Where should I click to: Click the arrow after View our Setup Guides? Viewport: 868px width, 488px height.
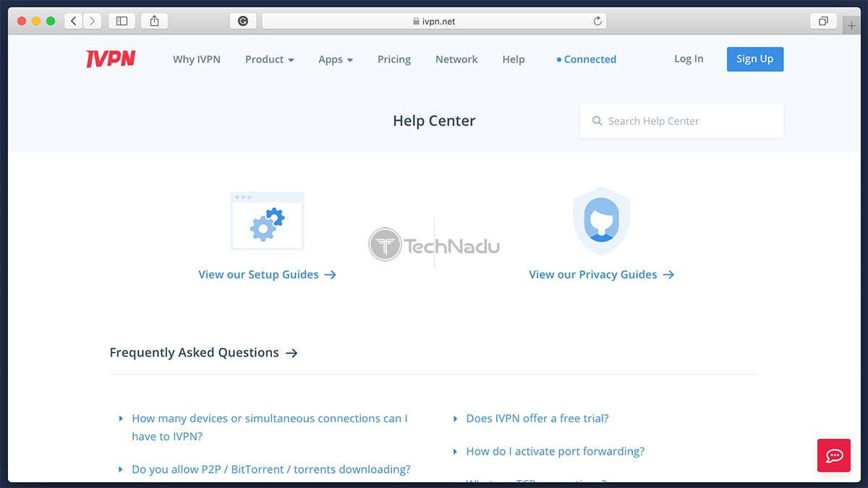330,275
